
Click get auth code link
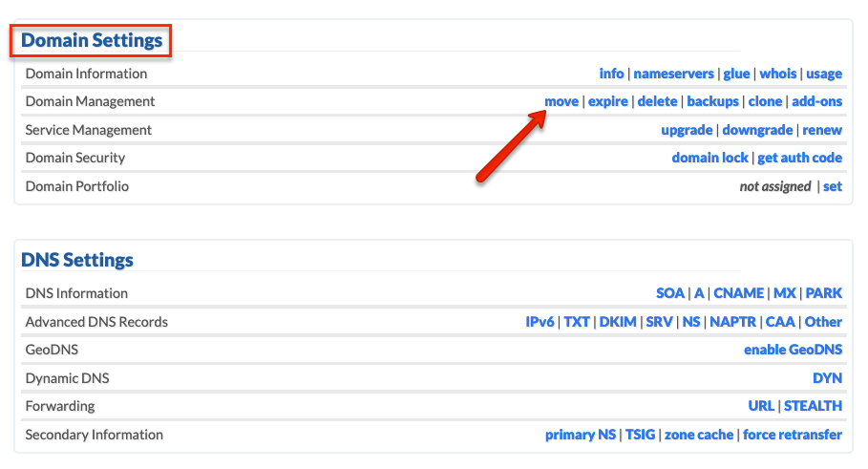(799, 158)
